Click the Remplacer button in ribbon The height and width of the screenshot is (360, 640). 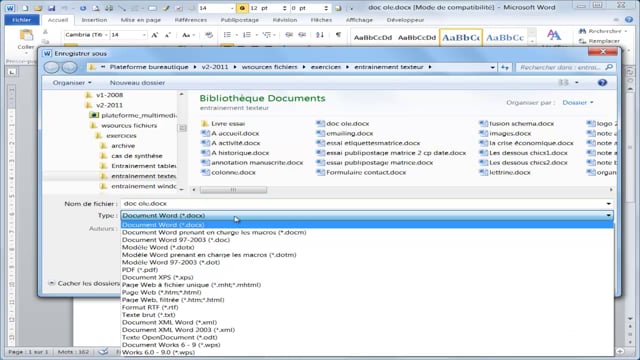tap(600, 41)
